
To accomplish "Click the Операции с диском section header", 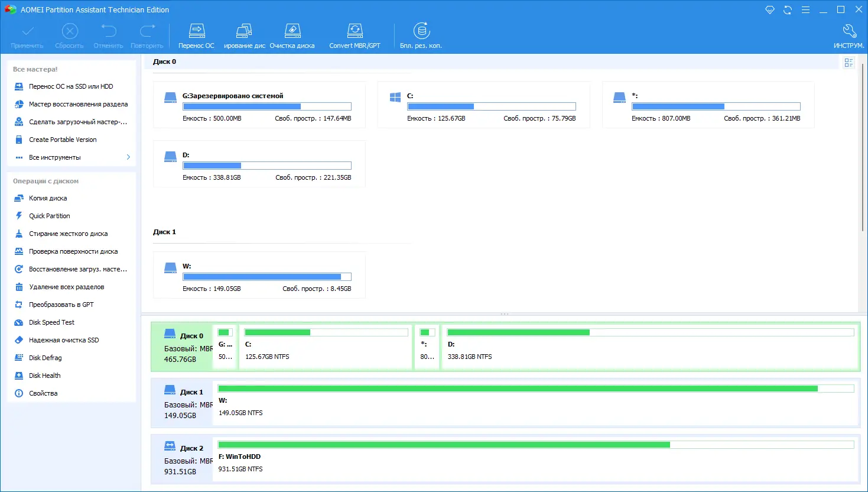I will (45, 181).
